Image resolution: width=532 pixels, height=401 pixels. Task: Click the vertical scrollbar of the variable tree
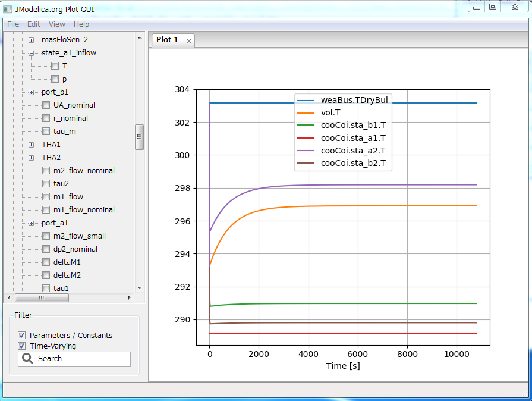coord(140,137)
